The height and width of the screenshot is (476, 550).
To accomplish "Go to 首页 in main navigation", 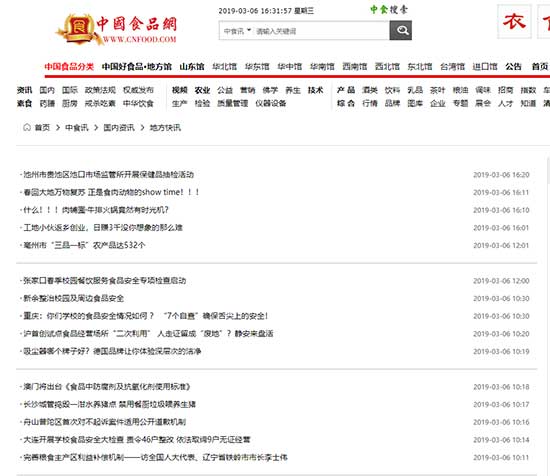I will tap(540, 67).
